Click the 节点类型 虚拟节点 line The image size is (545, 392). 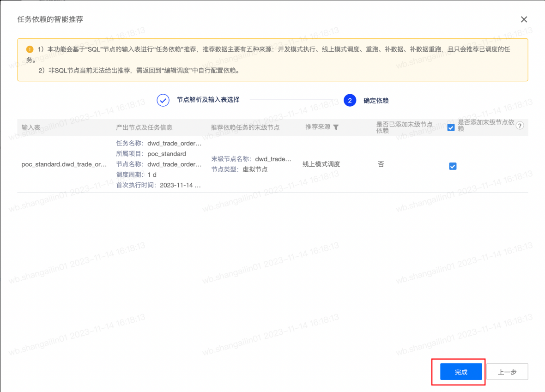click(x=240, y=169)
